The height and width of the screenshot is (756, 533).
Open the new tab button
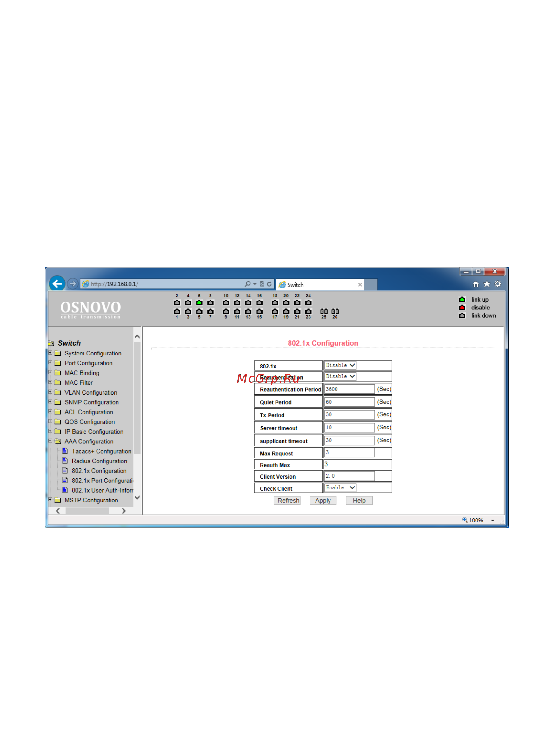371,284
